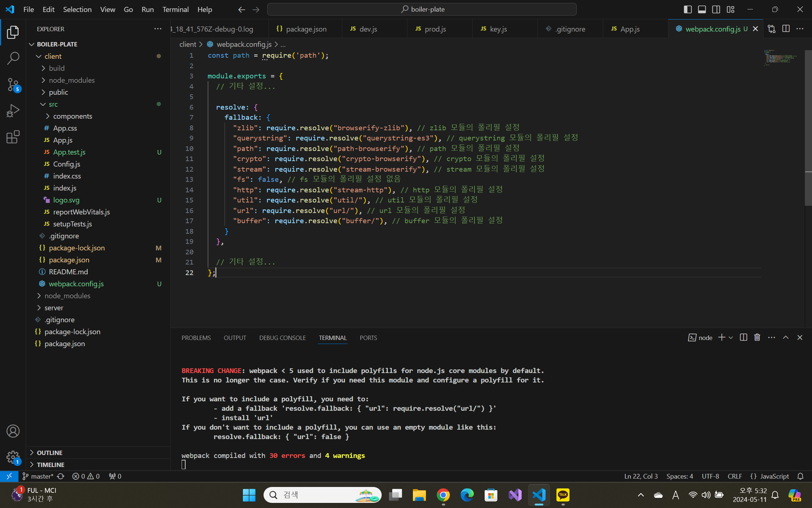Open the Search view in activity bar
The width and height of the screenshot is (812, 508).
tap(13, 58)
